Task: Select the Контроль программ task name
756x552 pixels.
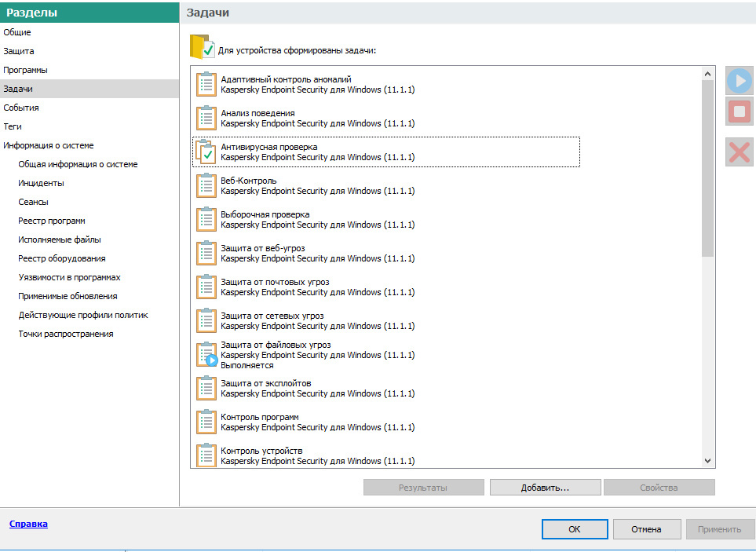Action: coord(259,417)
